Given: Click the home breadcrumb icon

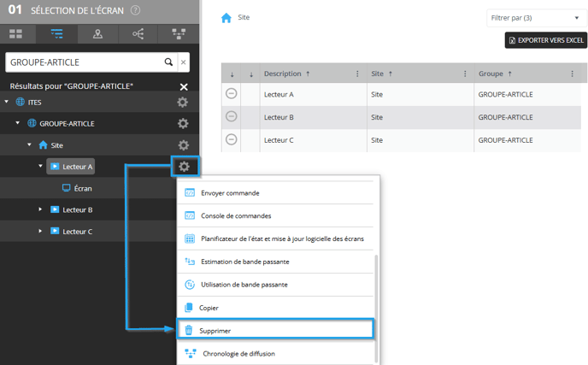Looking at the screenshot, I should (x=226, y=18).
